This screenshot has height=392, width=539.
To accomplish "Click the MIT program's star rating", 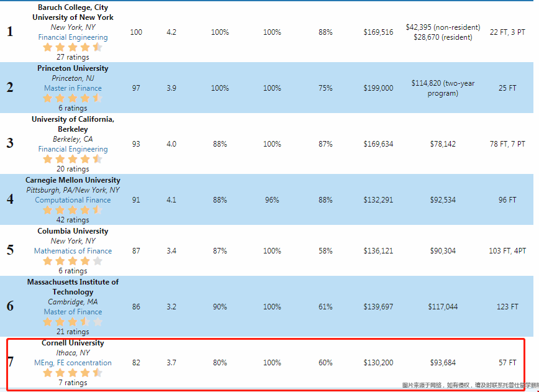I will (73, 322).
